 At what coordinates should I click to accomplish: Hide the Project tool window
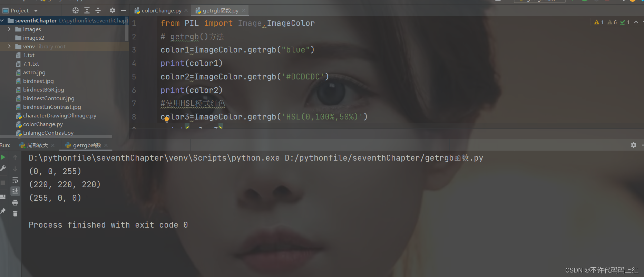[x=123, y=10]
